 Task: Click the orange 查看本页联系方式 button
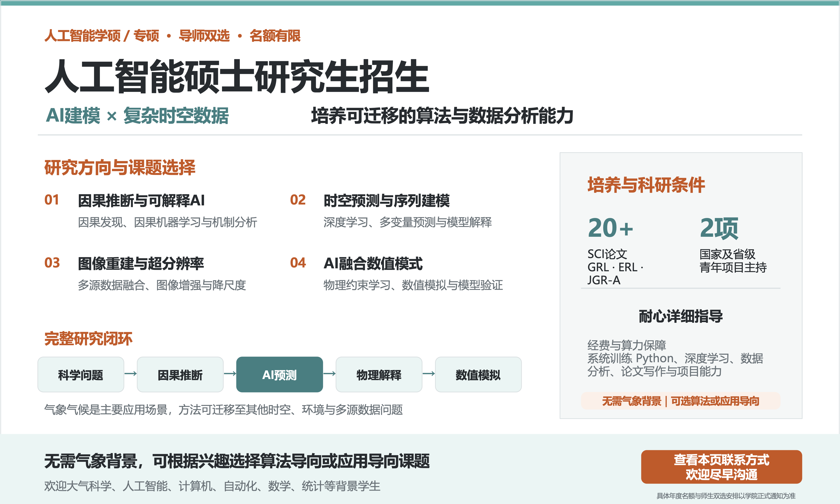tap(721, 467)
